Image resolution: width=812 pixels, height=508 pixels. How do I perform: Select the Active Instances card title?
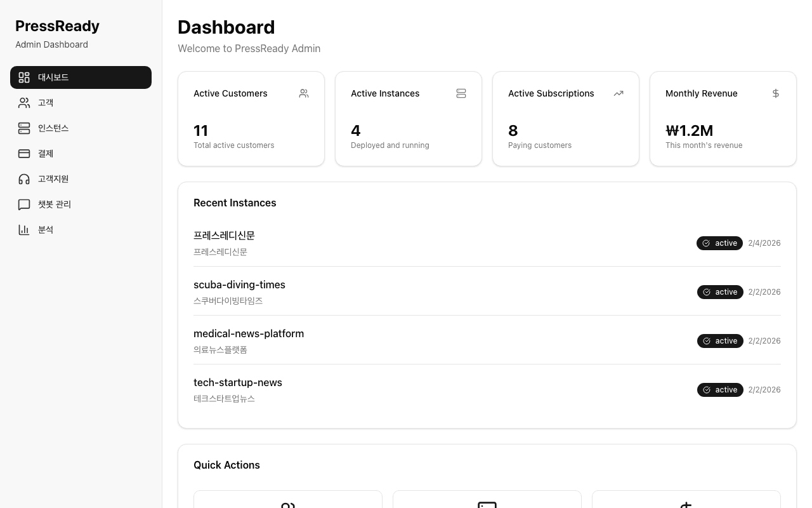pos(385,93)
